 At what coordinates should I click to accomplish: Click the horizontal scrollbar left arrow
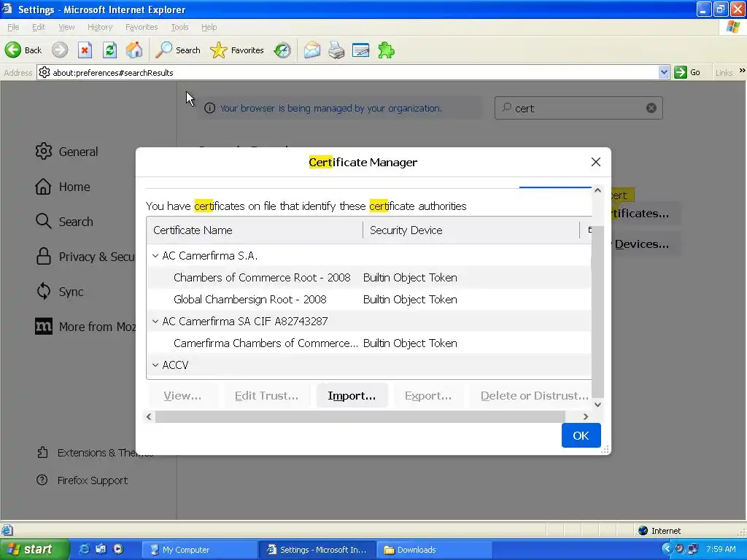coord(149,416)
